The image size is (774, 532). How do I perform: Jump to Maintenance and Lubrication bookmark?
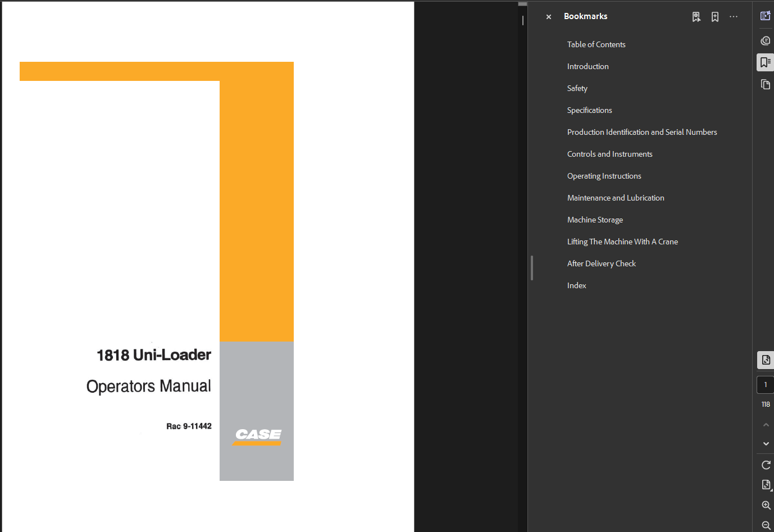pos(616,198)
